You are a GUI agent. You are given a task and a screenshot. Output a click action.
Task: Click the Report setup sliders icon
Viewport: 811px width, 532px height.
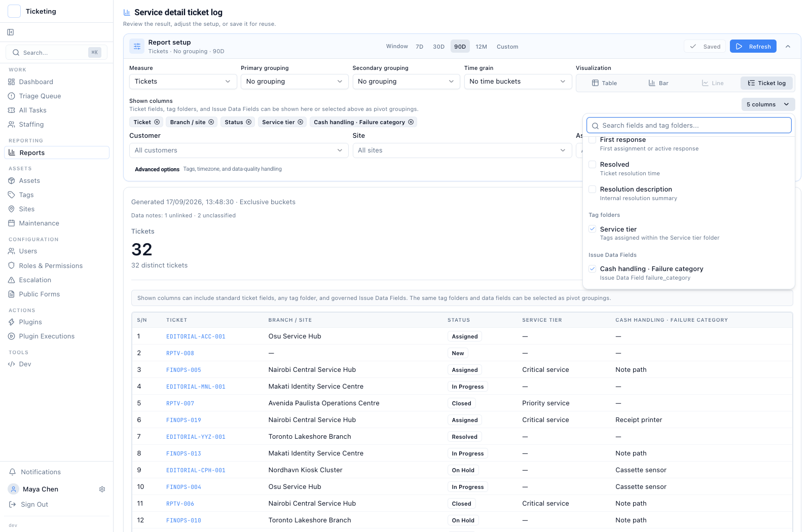click(137, 47)
